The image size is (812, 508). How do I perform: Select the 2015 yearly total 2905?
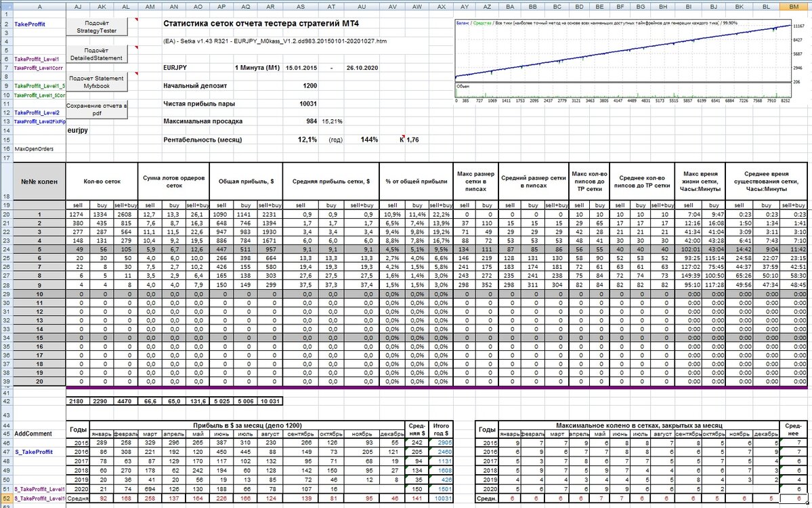[x=441, y=443]
